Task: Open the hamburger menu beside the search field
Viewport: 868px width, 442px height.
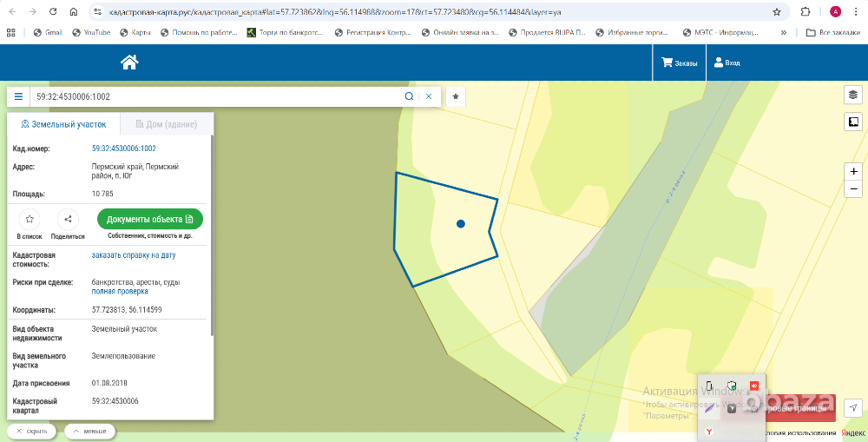Action: pos(18,96)
